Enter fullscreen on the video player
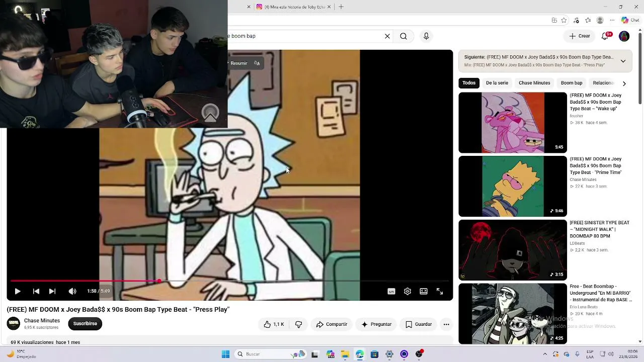The height and width of the screenshot is (362, 644). [x=440, y=291]
